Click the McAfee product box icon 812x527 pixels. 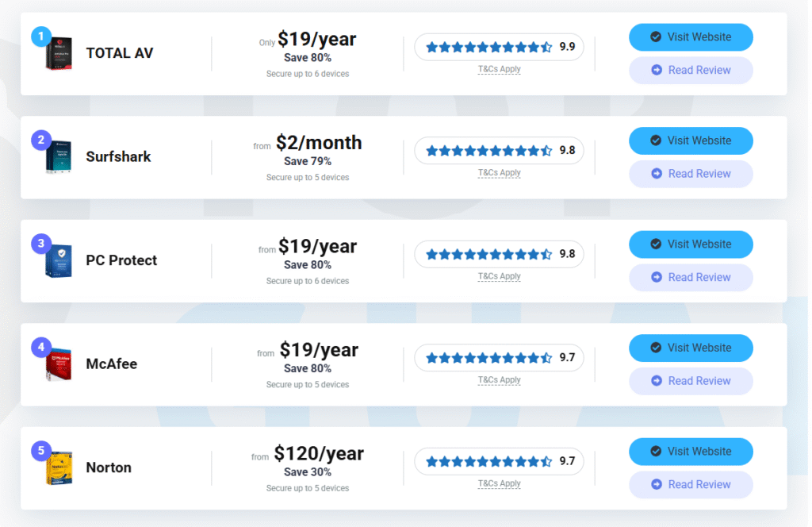coord(59,365)
